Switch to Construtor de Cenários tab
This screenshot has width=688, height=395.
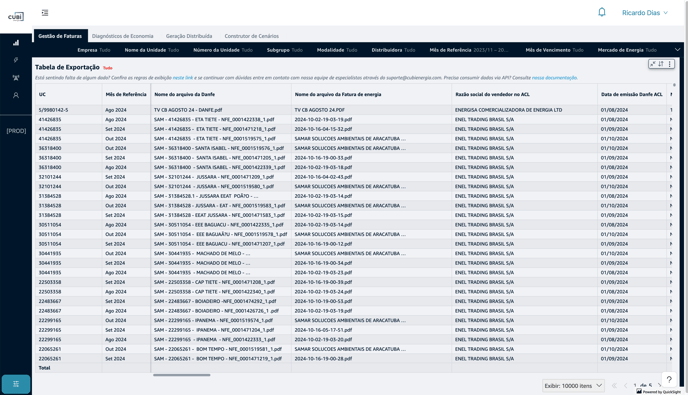pos(251,36)
